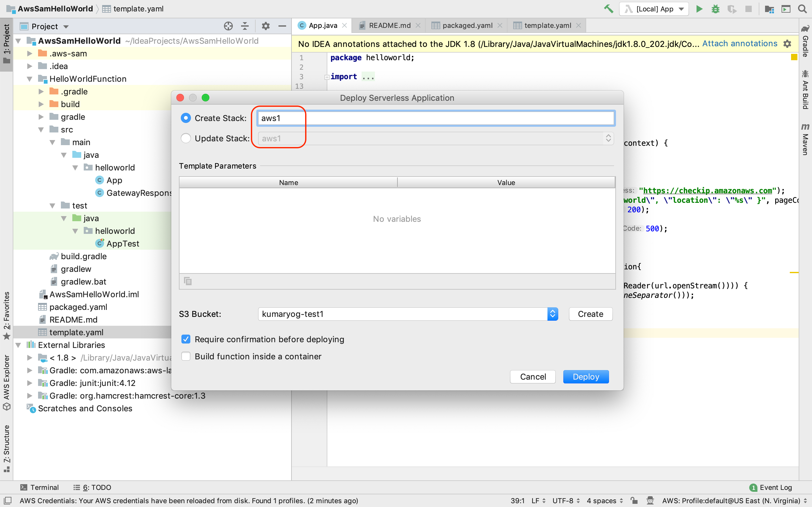Image resolution: width=812 pixels, height=507 pixels.
Task: Switch to the README.md tab
Action: 389,25
